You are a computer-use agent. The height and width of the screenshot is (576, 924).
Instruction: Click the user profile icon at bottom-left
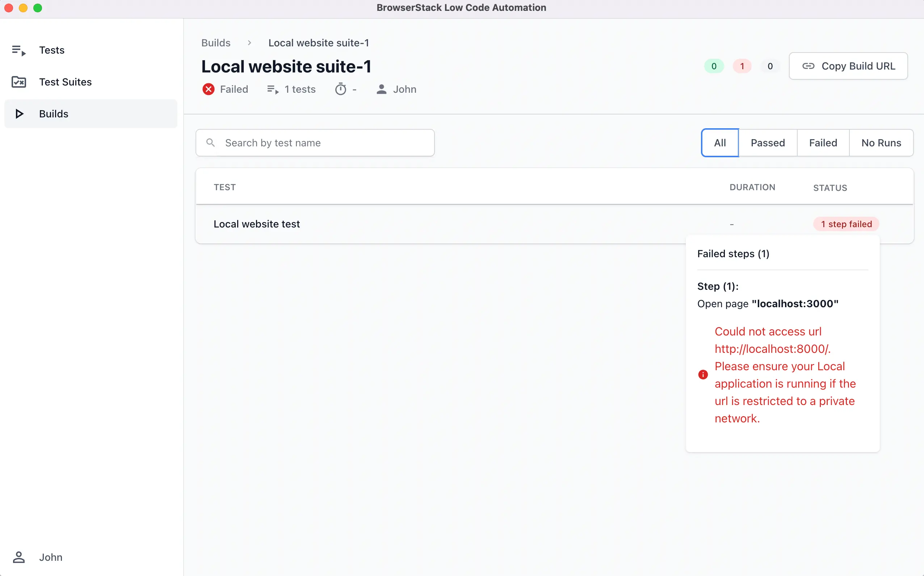(x=19, y=557)
